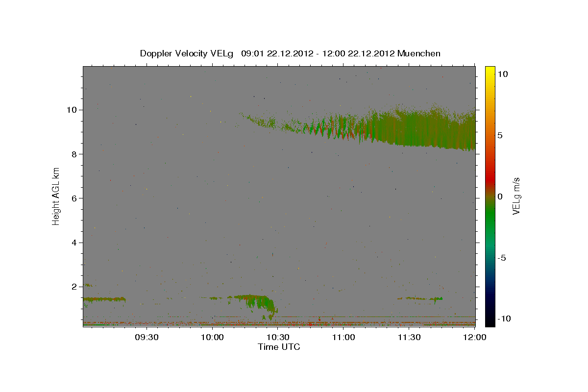Click the 11:30 time tick label

tap(409, 337)
